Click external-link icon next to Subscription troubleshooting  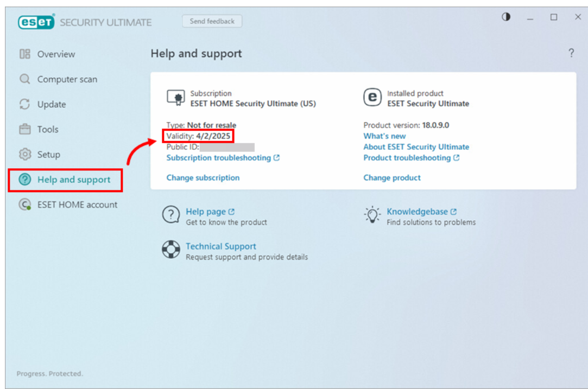[277, 158]
